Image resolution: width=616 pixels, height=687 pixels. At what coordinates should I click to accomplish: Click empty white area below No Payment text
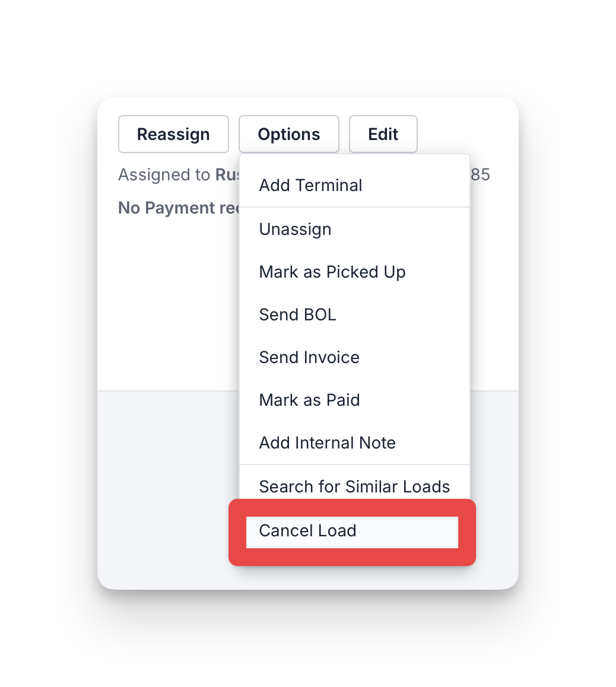pyautogui.click(x=168, y=303)
